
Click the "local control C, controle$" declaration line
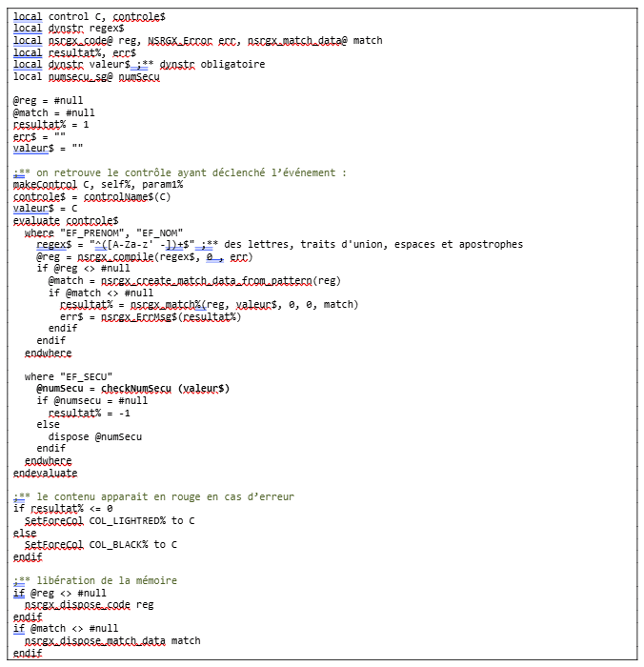[89, 16]
